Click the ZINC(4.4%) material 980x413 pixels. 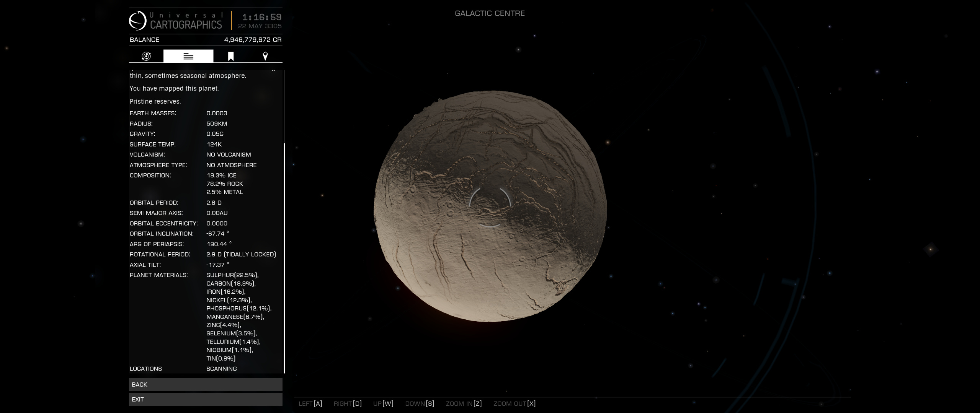[x=224, y=325]
